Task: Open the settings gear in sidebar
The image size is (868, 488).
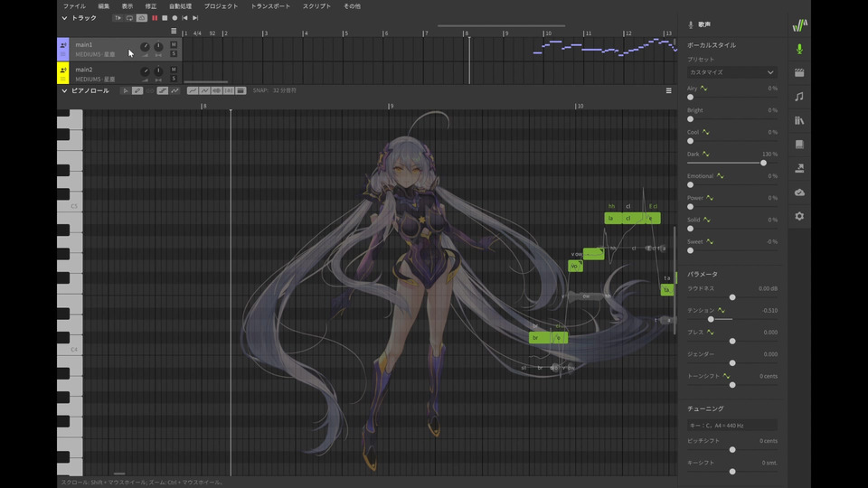Action: (x=799, y=216)
